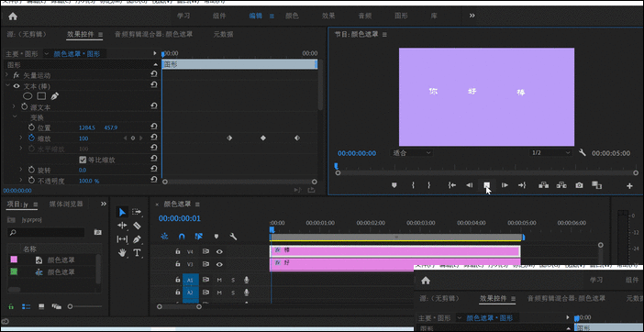The width and height of the screenshot is (644, 332).
Task: Click the Lift button in Program monitor
Action: click(544, 185)
